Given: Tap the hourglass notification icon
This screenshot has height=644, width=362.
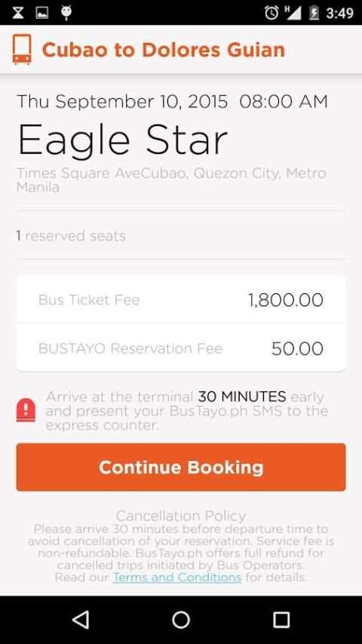Looking at the screenshot, I should pyautogui.click(x=17, y=13).
